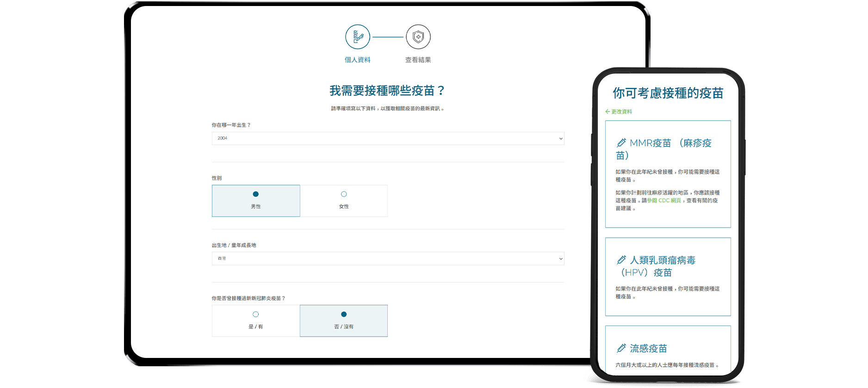Click the syringe icon beside MMR疫苗
This screenshot has width=868, height=388.
pos(621,143)
